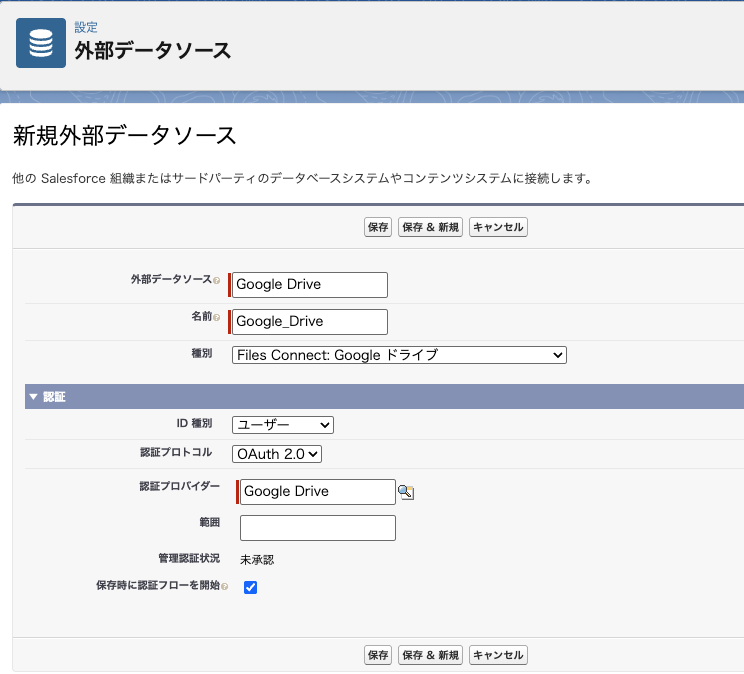This screenshot has height=674, width=744.
Task: Click help icon next to 外部データソース label
Action: [x=216, y=281]
